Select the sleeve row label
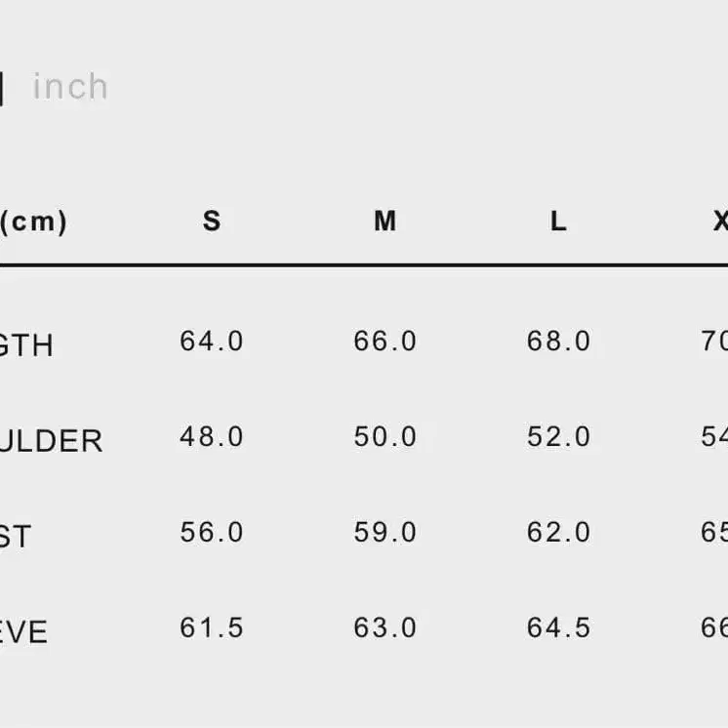The width and height of the screenshot is (728, 728). (24, 632)
